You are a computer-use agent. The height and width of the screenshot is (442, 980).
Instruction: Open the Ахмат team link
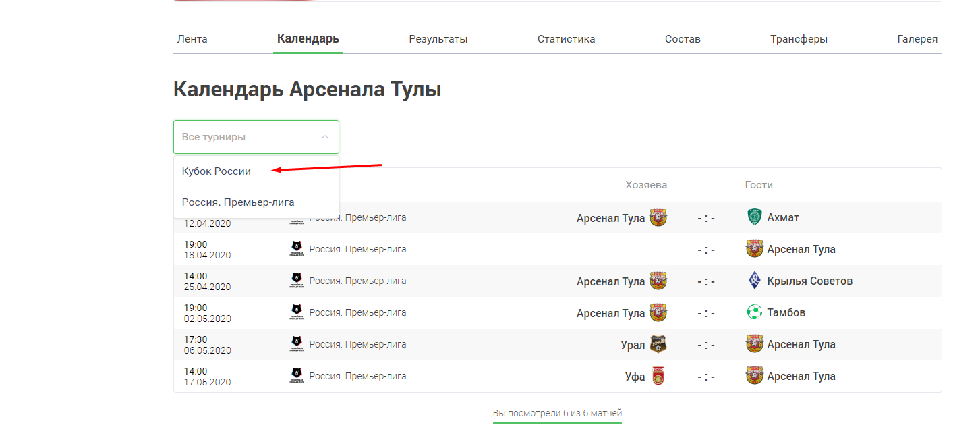(783, 217)
